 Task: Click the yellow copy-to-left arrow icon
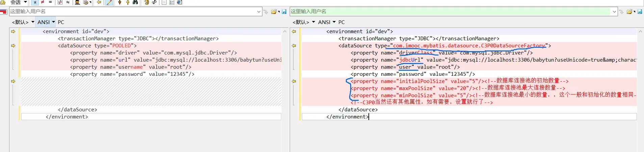pyautogui.click(x=99, y=2)
